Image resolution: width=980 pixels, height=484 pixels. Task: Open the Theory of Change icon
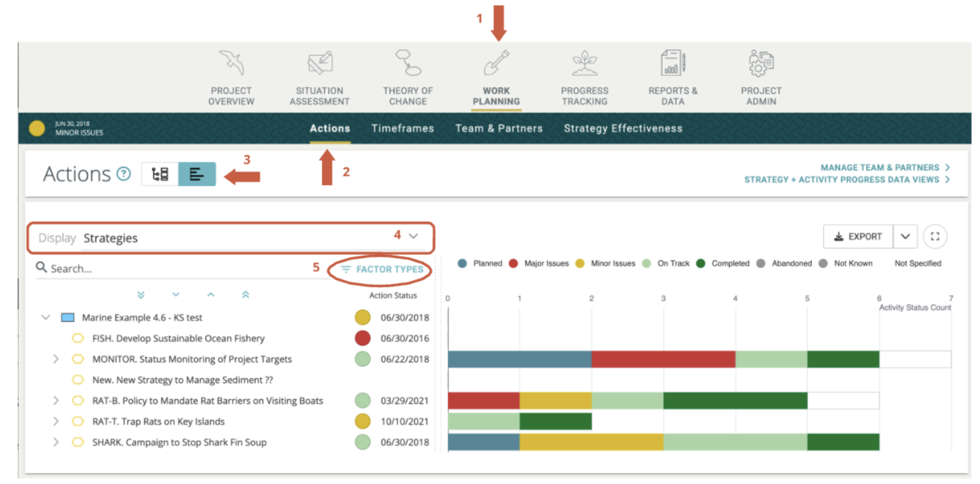pos(408,63)
